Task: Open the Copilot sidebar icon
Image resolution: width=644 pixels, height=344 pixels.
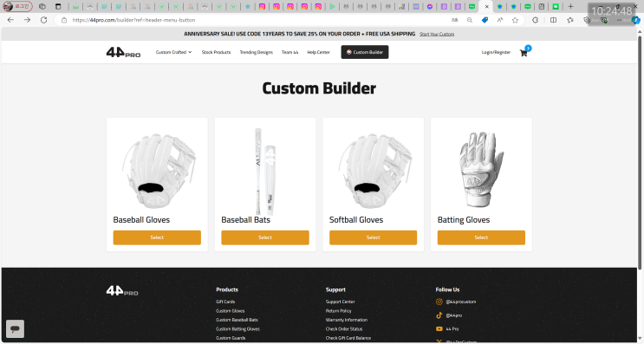Action: coord(636,20)
